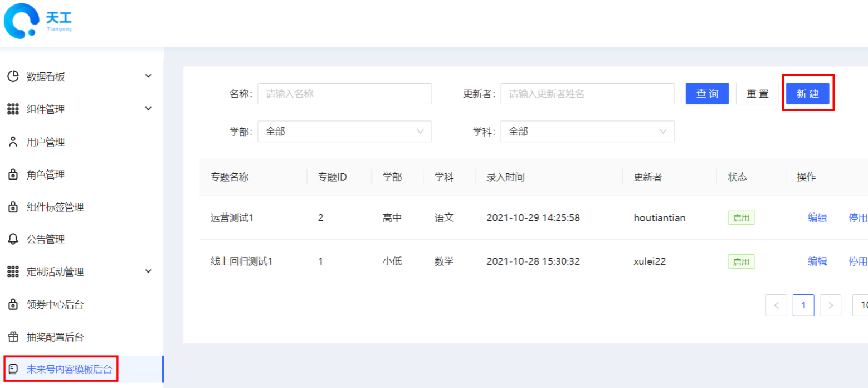Click the 公告管理 bell icon
Screen dimensions: 868x388
coord(13,239)
